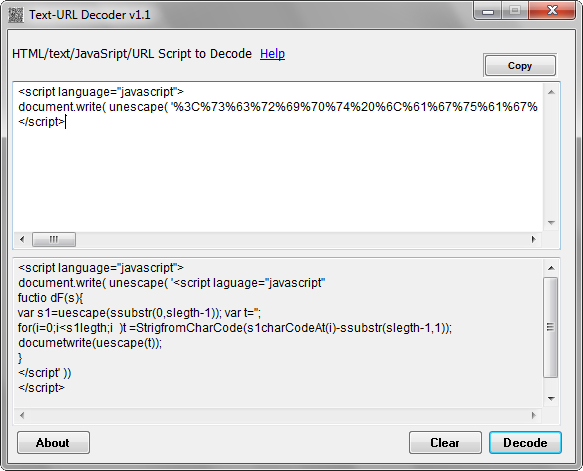583x471 pixels.
Task: Open the Help link
Action: tap(272, 54)
